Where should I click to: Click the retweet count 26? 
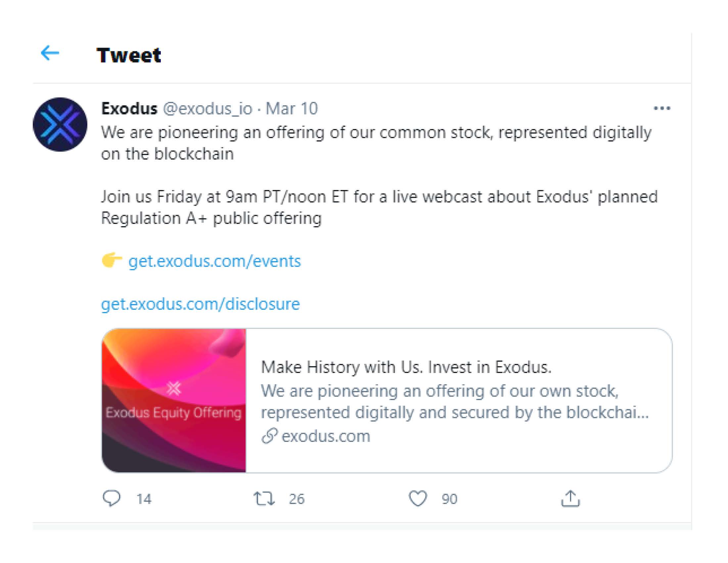tap(297, 499)
